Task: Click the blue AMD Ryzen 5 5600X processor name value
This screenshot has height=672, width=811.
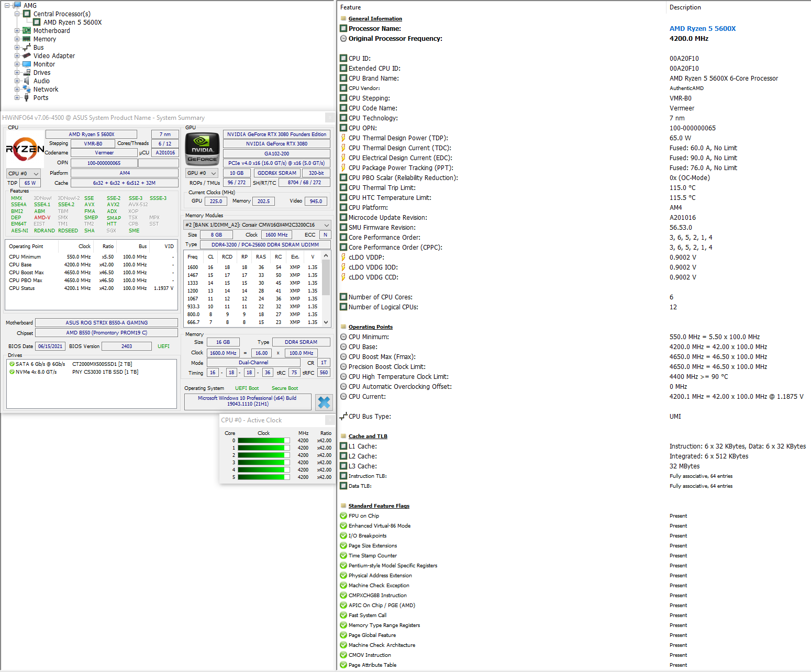Action: point(703,29)
